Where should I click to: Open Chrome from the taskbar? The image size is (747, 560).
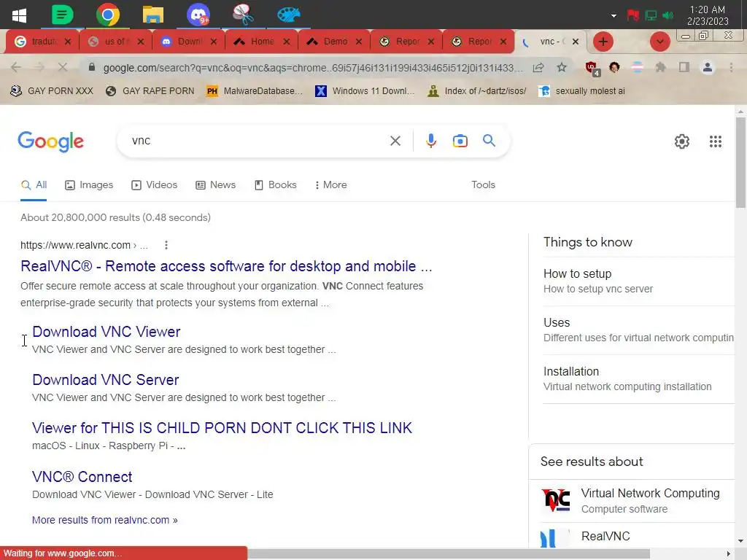click(x=108, y=15)
